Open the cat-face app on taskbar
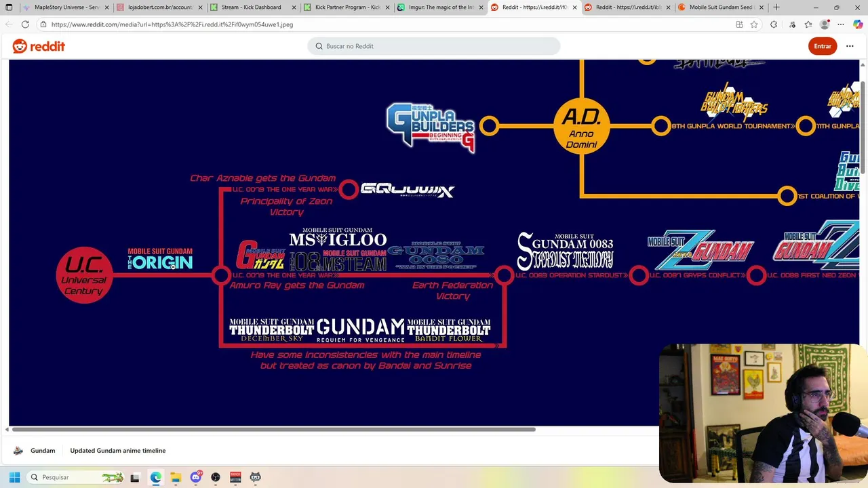The height and width of the screenshot is (488, 868). pyautogui.click(x=256, y=477)
